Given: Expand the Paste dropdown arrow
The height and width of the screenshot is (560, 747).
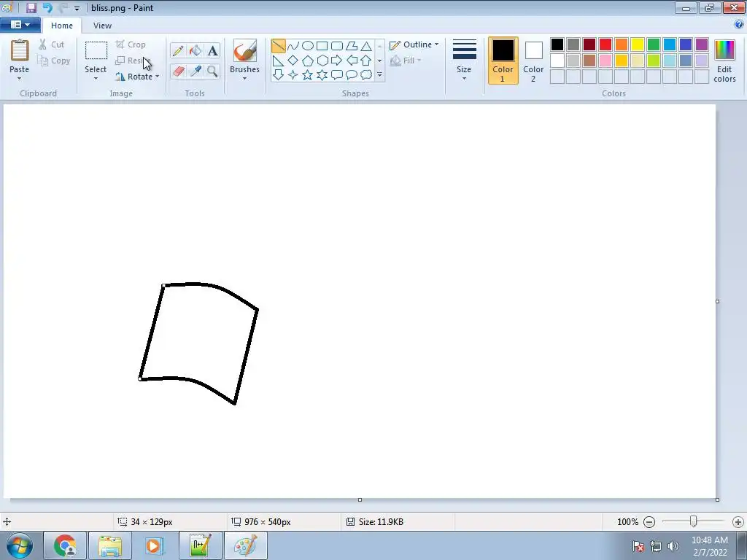Looking at the screenshot, I should (x=19, y=79).
